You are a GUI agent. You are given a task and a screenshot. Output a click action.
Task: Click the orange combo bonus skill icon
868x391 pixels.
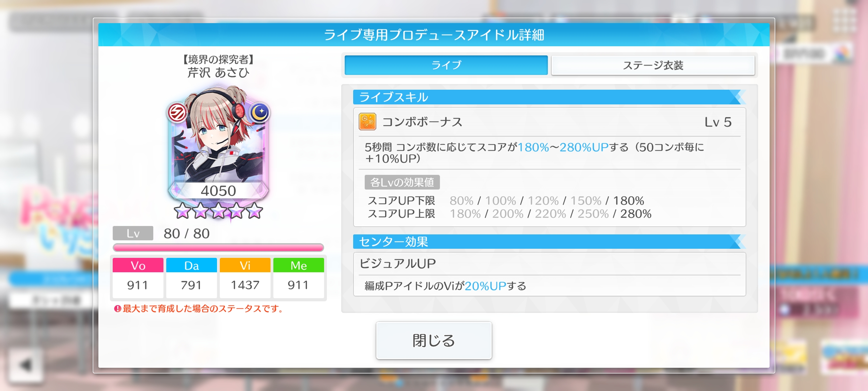(x=367, y=122)
